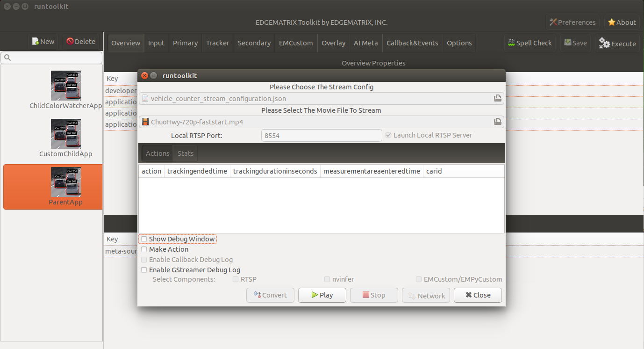Select CustomChildApp thumbnail
Viewport: 644px width, 349px height.
(66, 134)
